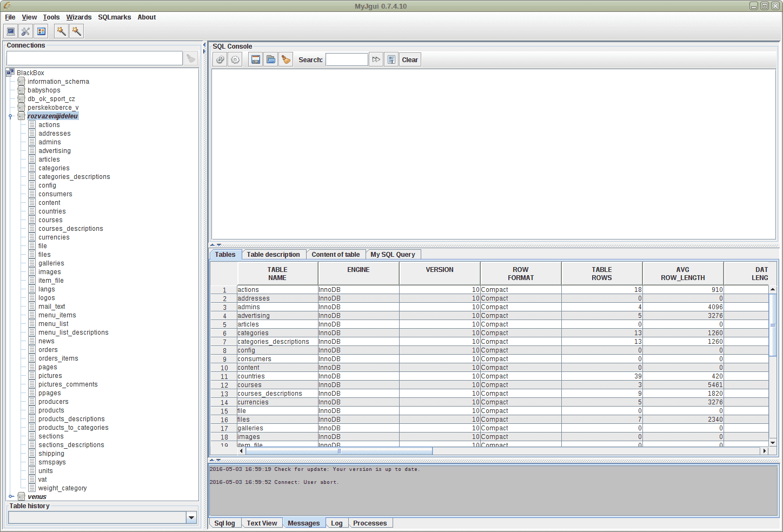Click the down arrow of the table's vertical scrollbar

coord(773,443)
